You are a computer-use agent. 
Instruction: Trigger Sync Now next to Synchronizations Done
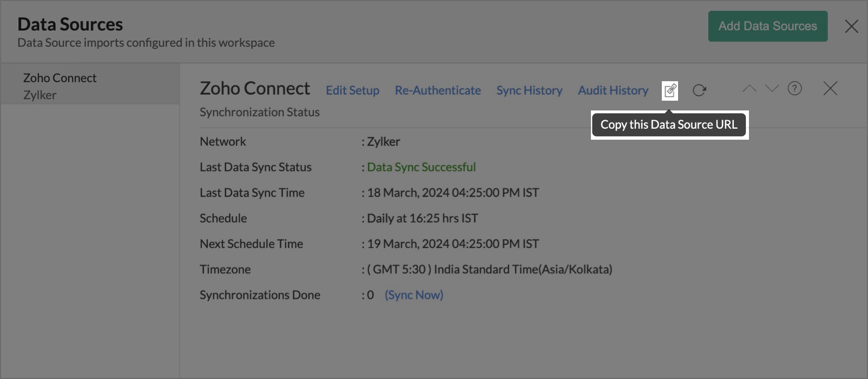[x=414, y=295]
